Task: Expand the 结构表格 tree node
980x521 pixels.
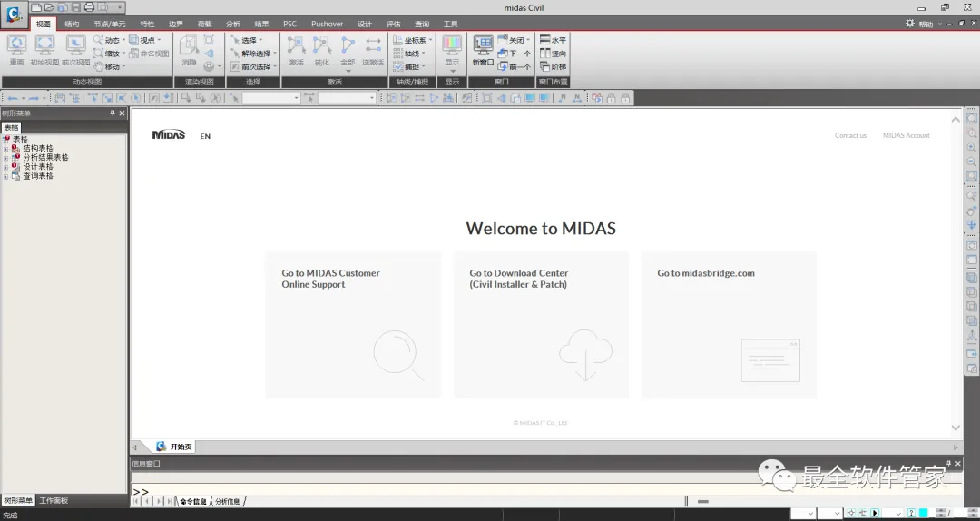Action: coord(5,149)
